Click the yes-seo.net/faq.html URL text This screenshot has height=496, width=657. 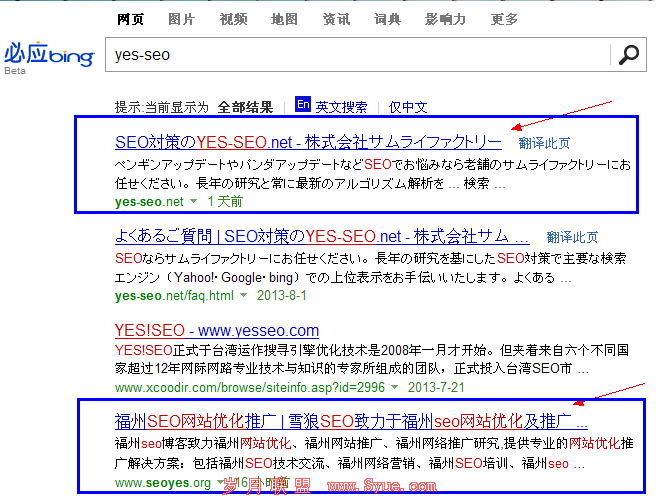tap(174, 296)
